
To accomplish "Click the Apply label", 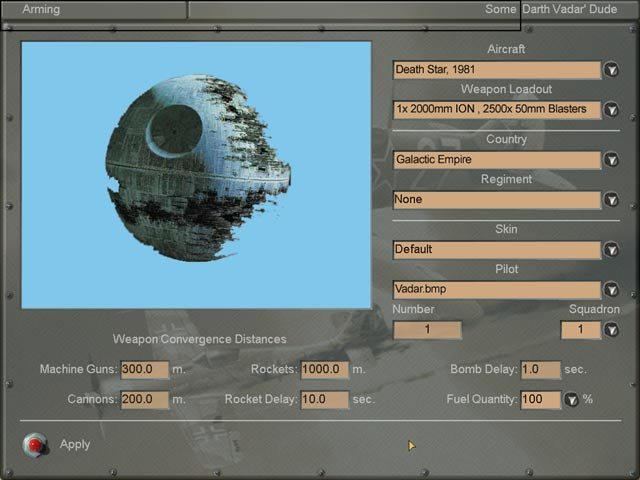I will click(75, 444).
